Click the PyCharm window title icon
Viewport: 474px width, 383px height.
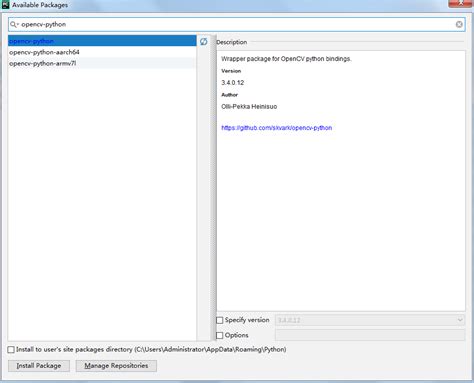[x=5, y=4]
